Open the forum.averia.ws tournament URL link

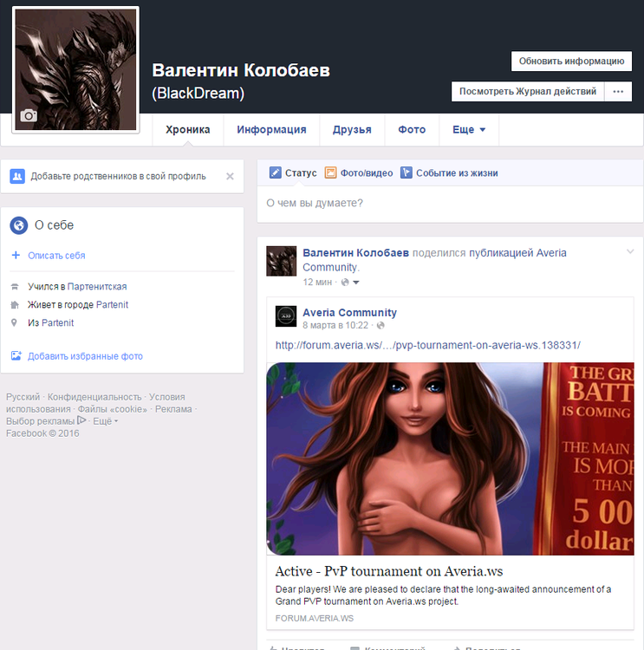428,345
